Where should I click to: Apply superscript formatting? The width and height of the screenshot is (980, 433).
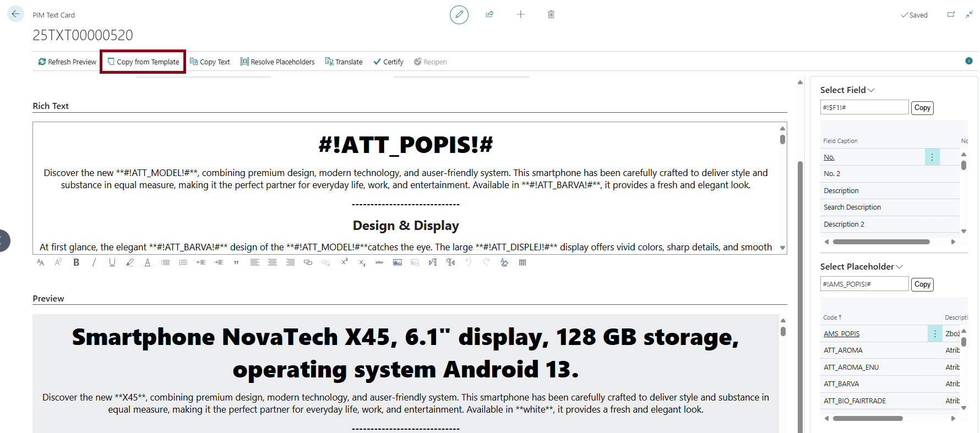pos(344,262)
